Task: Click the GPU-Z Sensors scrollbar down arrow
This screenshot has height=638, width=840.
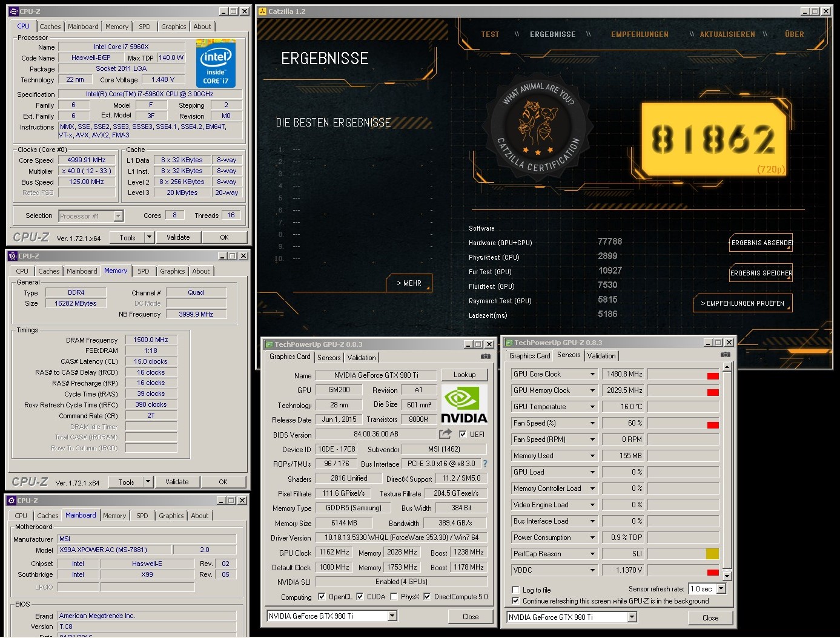Action: pyautogui.click(x=727, y=576)
